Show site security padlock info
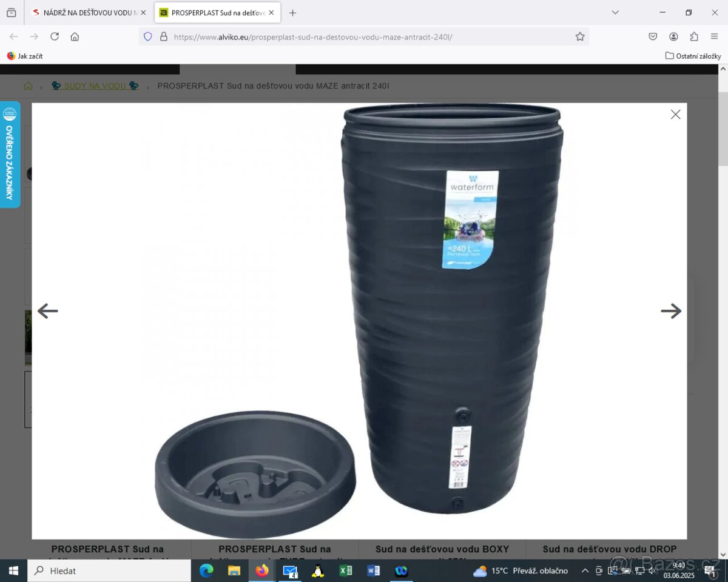 [x=163, y=36]
